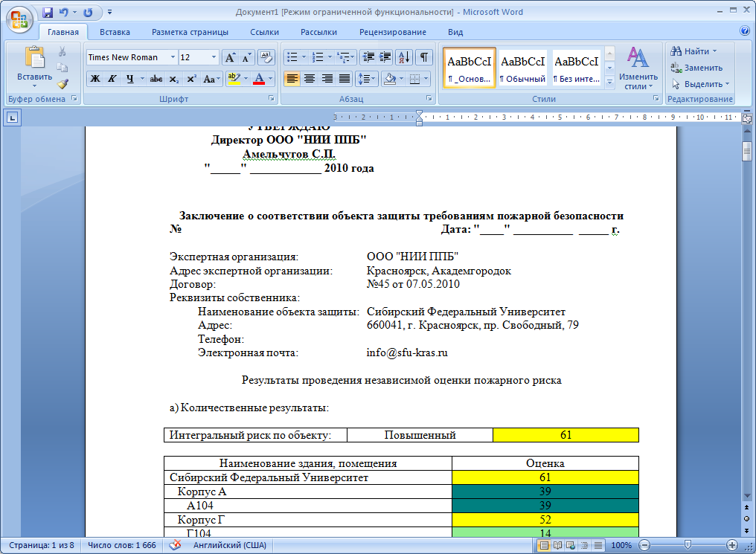Switch to outline view
This screenshot has width=756, height=554.
tap(584, 545)
